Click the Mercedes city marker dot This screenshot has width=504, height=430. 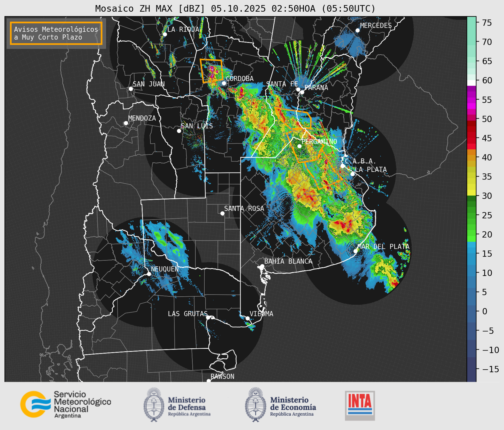[x=357, y=31]
